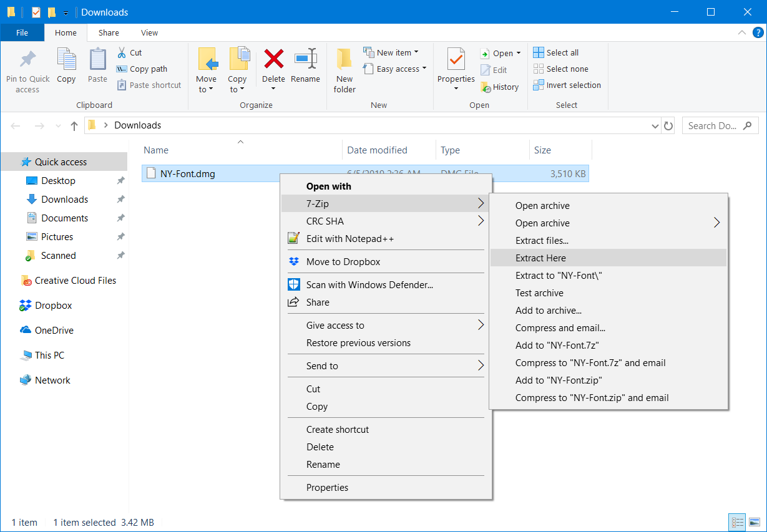Expand the Easy access dropdown
This screenshot has height=532, width=767.
(x=401, y=69)
